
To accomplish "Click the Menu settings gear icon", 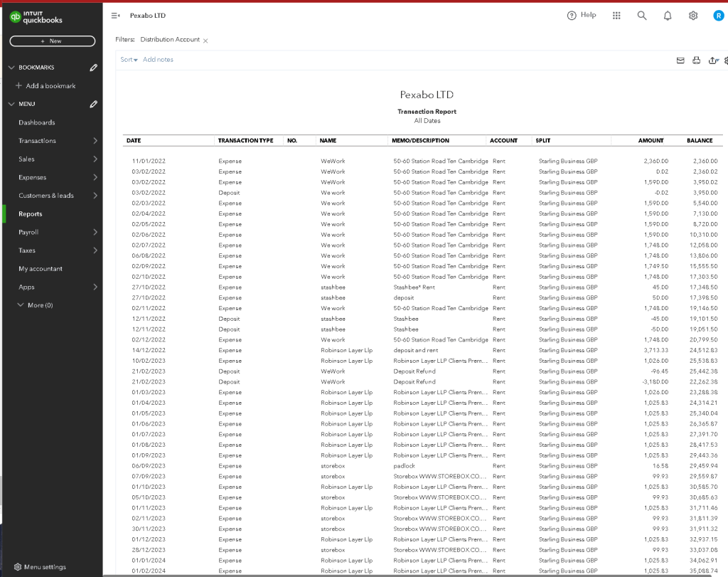I will (x=18, y=567).
